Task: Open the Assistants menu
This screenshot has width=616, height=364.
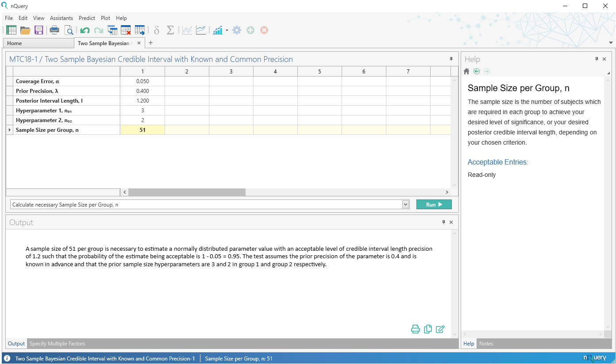Action: point(61,18)
